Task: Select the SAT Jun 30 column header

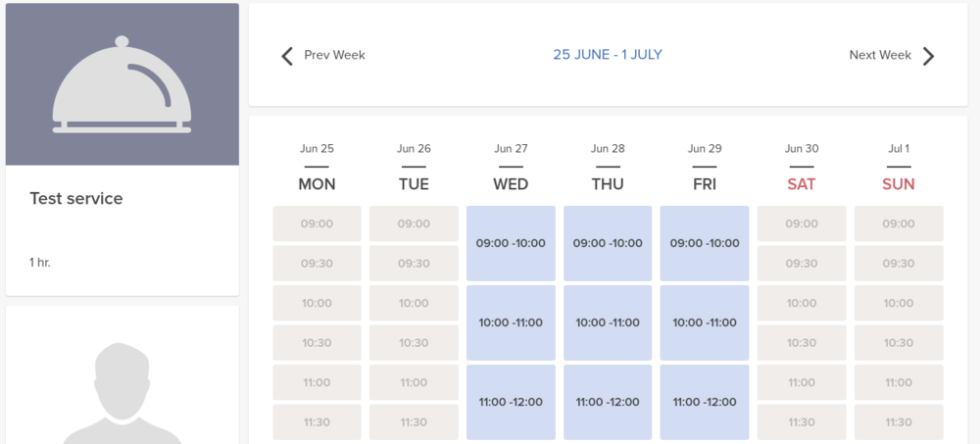Action: [x=801, y=183]
